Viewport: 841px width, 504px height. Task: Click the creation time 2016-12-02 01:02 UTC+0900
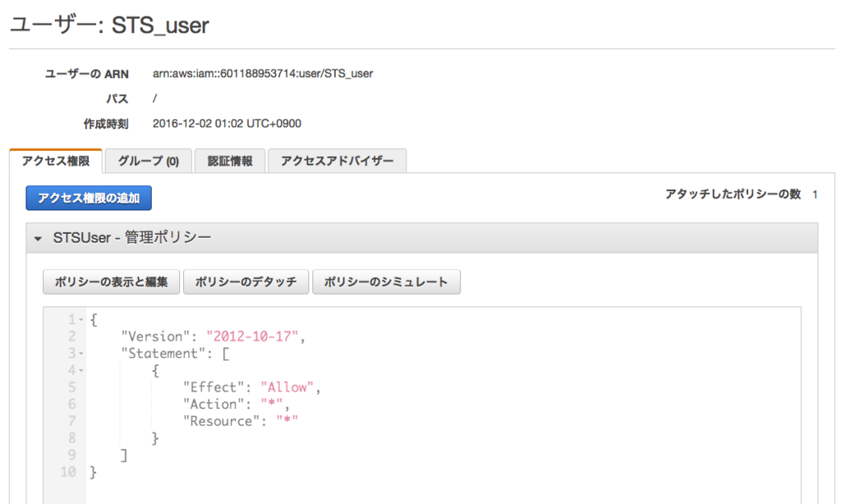[227, 123]
